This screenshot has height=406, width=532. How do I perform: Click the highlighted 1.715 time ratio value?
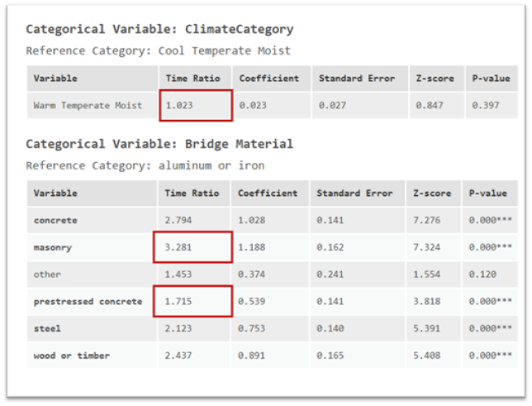pyautogui.click(x=178, y=302)
